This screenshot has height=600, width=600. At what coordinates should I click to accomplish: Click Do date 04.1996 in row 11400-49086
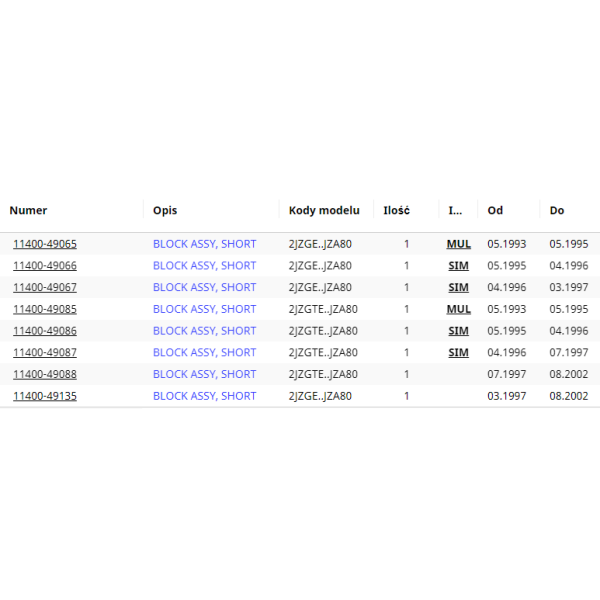click(x=569, y=331)
